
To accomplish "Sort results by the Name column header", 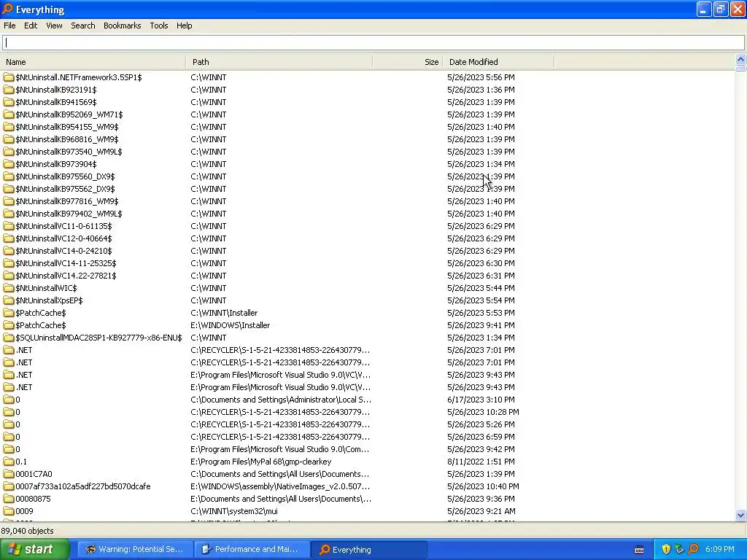I will [93, 62].
